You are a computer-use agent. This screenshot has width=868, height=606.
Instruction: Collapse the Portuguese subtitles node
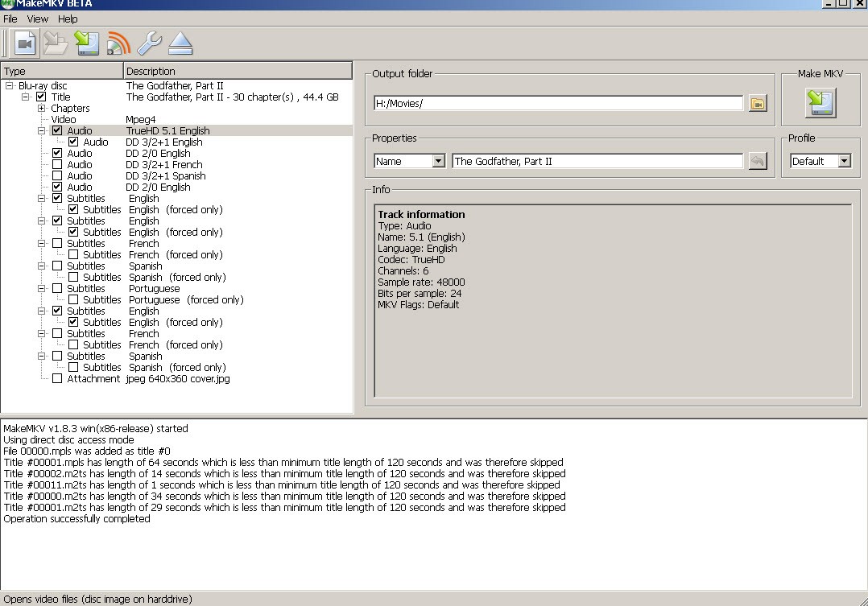pos(42,288)
